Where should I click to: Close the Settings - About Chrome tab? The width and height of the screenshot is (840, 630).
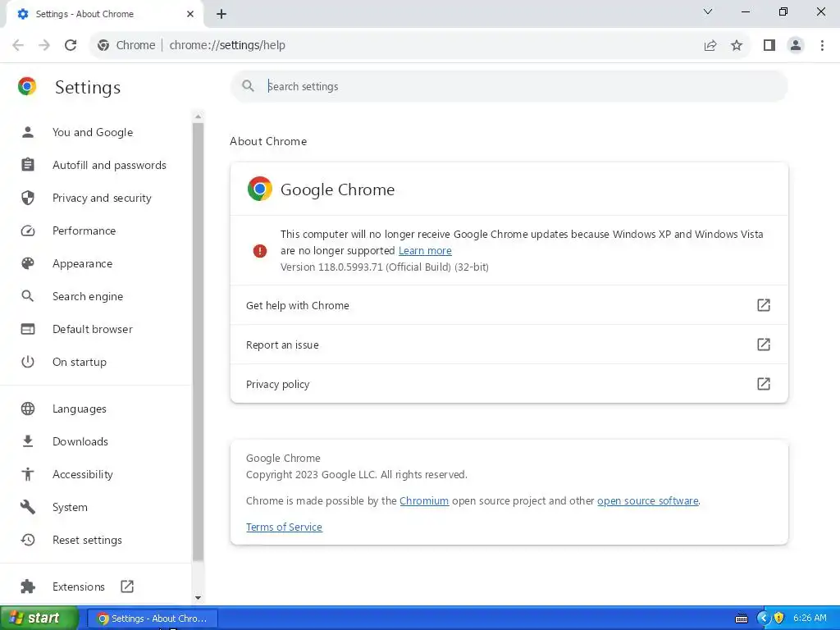(190, 14)
